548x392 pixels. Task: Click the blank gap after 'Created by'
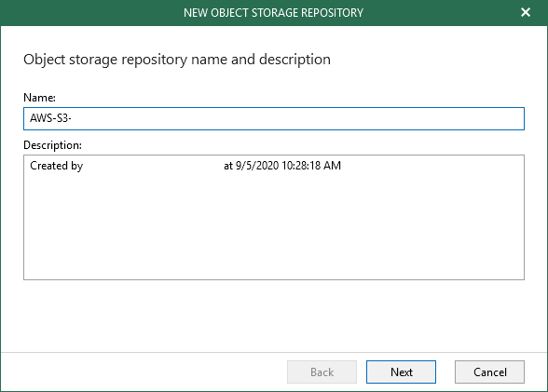point(153,166)
